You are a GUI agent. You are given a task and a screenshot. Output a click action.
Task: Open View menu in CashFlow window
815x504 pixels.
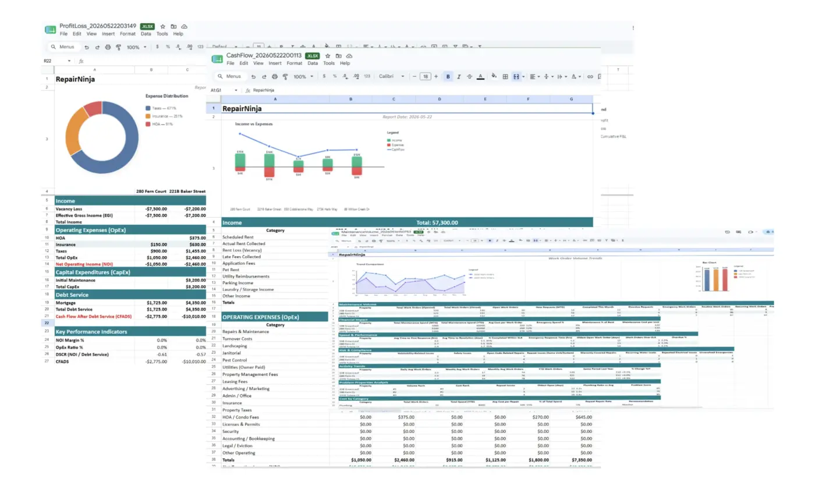pos(258,63)
